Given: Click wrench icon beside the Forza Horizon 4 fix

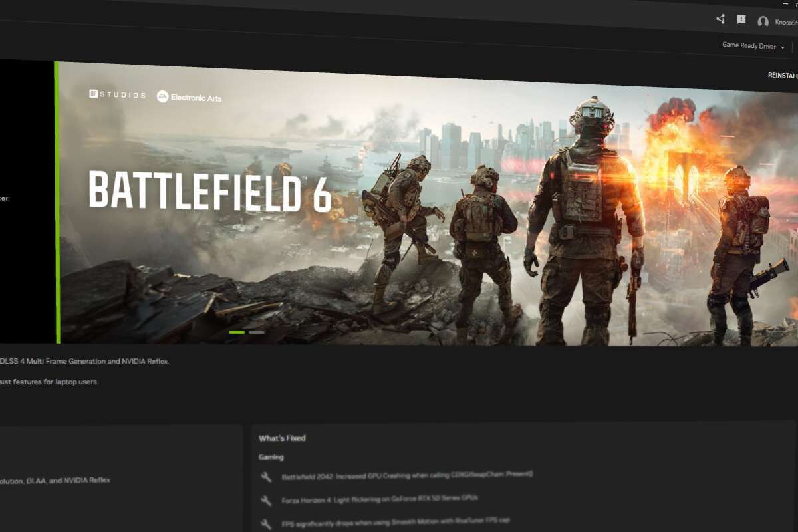Looking at the screenshot, I should point(267,500).
